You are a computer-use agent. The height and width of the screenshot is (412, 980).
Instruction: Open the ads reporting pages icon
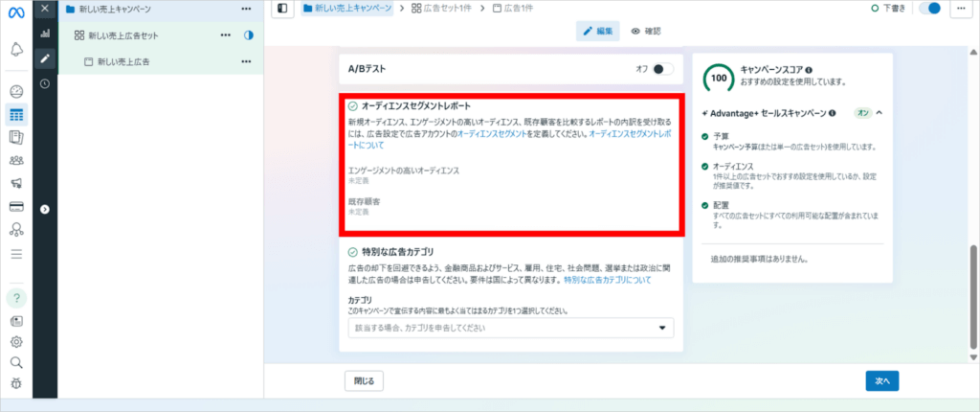coord(17,137)
